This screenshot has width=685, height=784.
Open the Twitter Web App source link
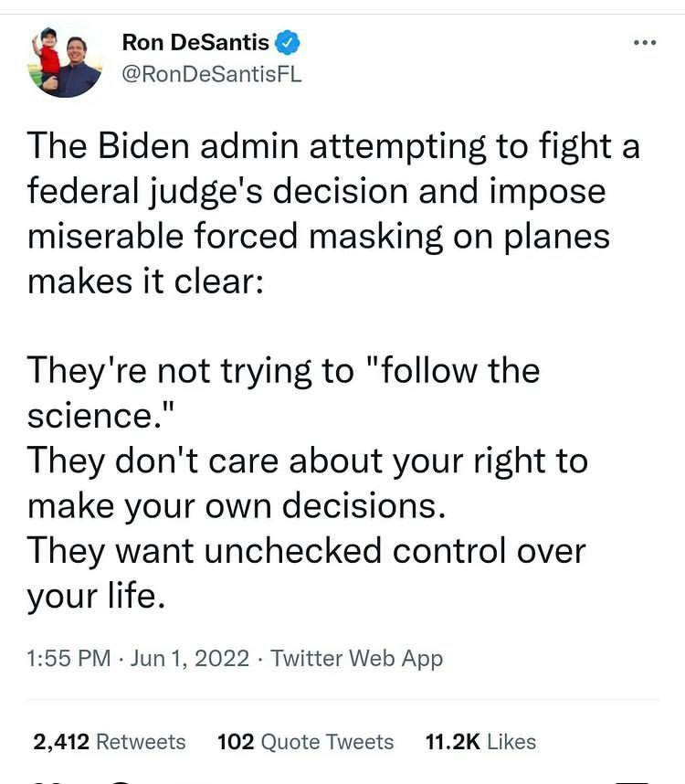tap(357, 658)
